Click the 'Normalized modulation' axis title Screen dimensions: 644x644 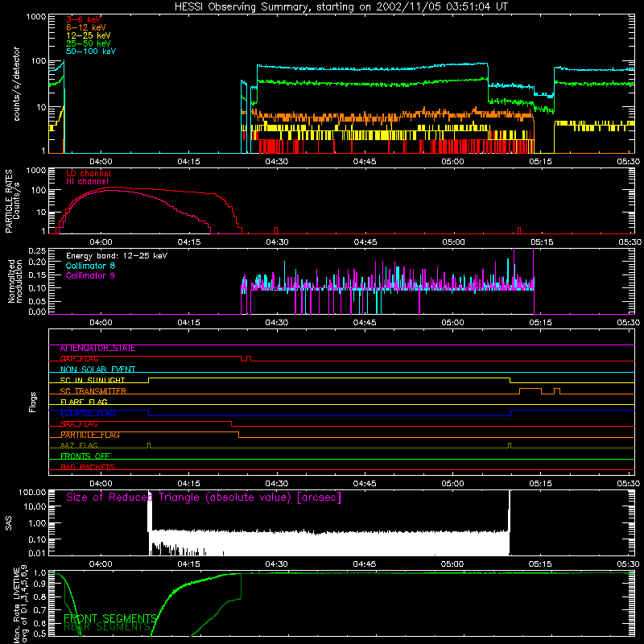pyautogui.click(x=15, y=281)
